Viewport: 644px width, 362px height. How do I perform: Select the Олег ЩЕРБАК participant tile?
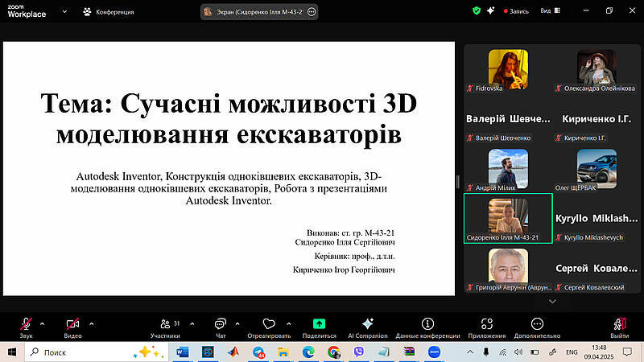pyautogui.click(x=597, y=169)
